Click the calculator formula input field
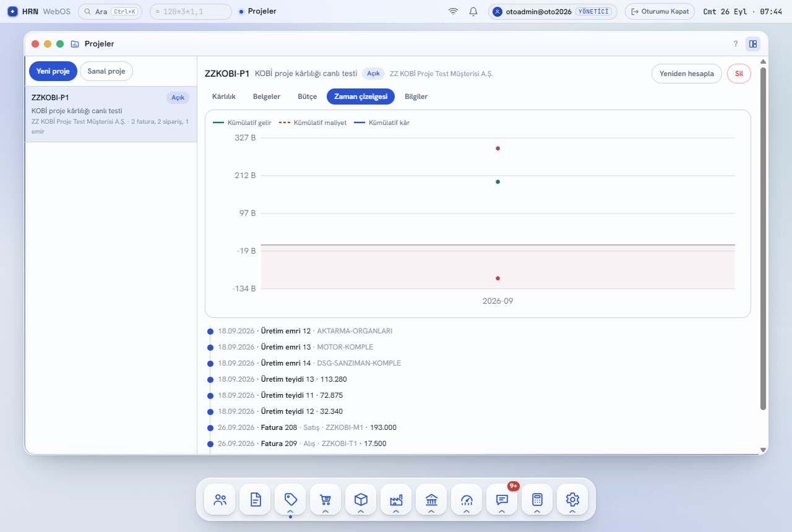The width and height of the screenshot is (792, 532). click(191, 12)
